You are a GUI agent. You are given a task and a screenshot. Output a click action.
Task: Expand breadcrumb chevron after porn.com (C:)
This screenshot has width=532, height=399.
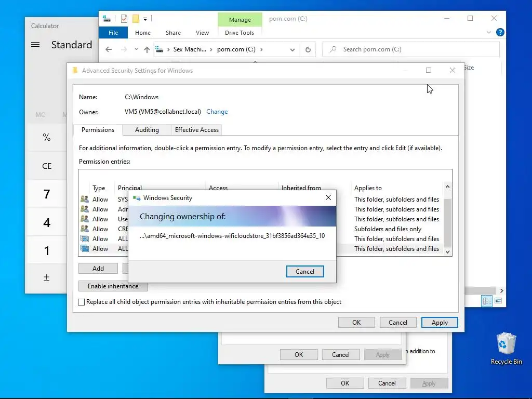pos(261,49)
